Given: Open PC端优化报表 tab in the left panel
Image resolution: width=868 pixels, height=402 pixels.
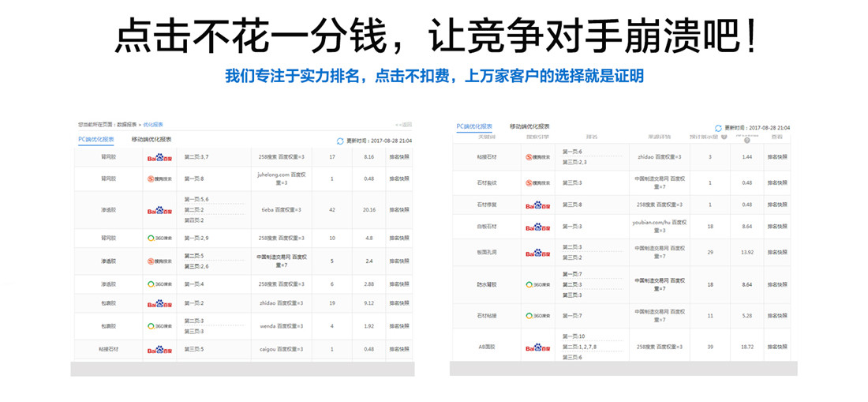Looking at the screenshot, I should 96,140.
